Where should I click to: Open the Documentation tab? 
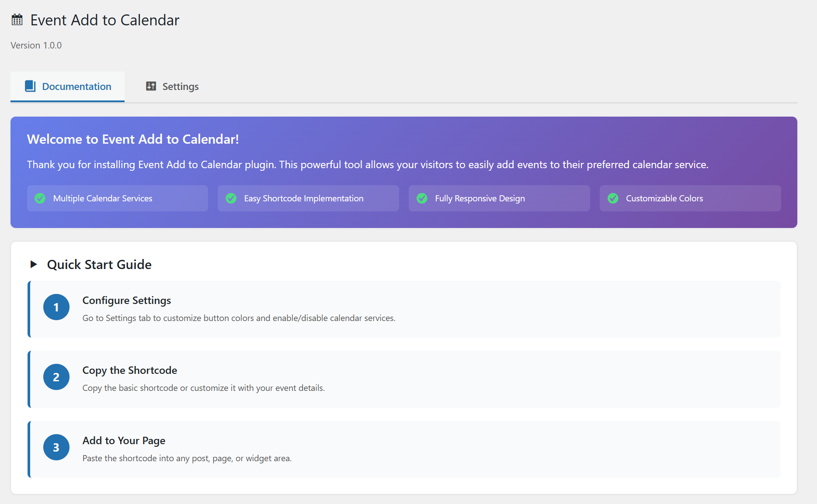(x=76, y=86)
